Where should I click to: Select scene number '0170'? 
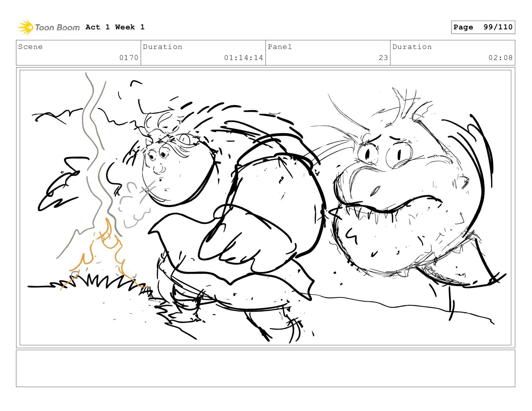click(x=129, y=58)
